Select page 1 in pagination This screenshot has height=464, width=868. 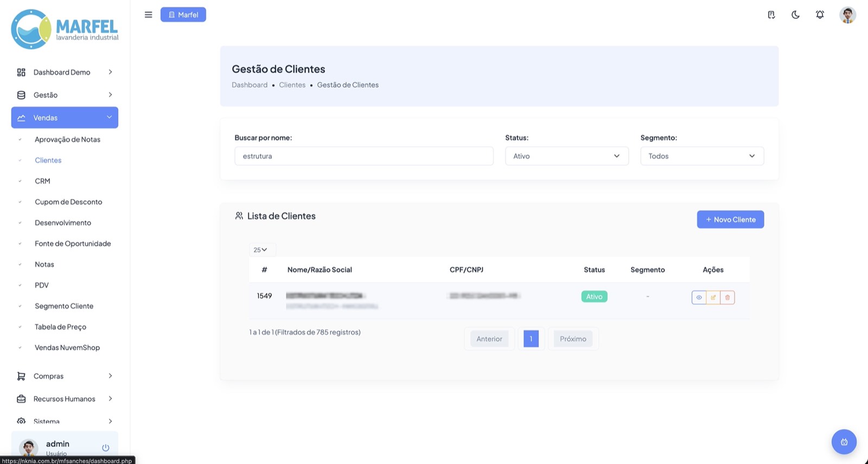pos(531,339)
